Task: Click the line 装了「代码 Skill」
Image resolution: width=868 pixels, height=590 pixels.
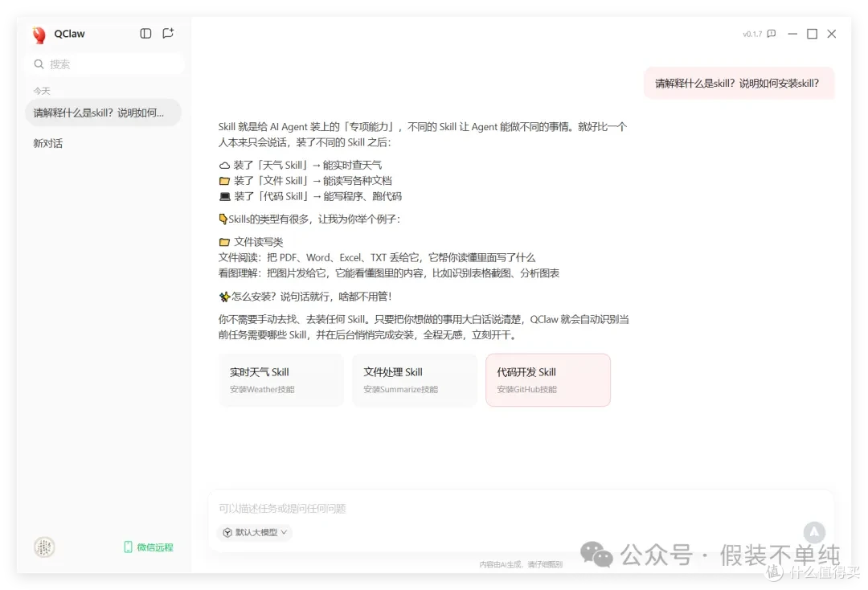Action: coord(310,196)
